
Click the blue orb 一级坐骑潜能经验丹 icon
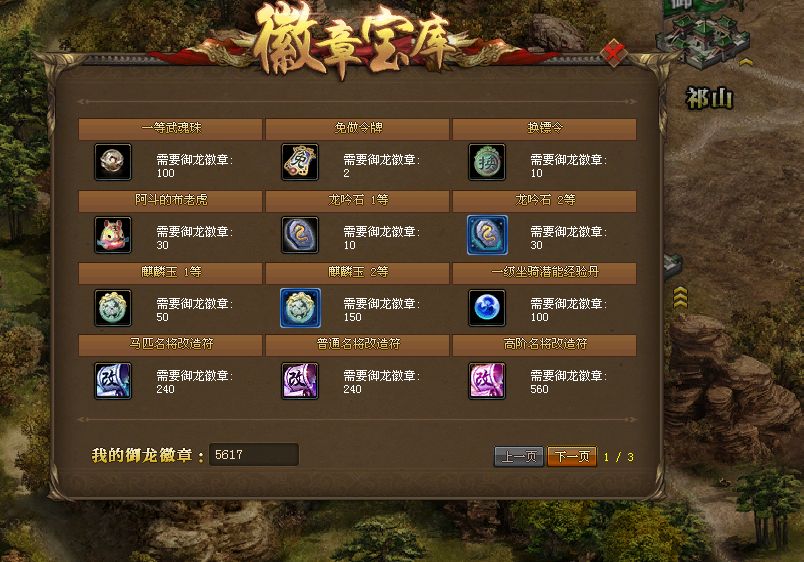[487, 308]
